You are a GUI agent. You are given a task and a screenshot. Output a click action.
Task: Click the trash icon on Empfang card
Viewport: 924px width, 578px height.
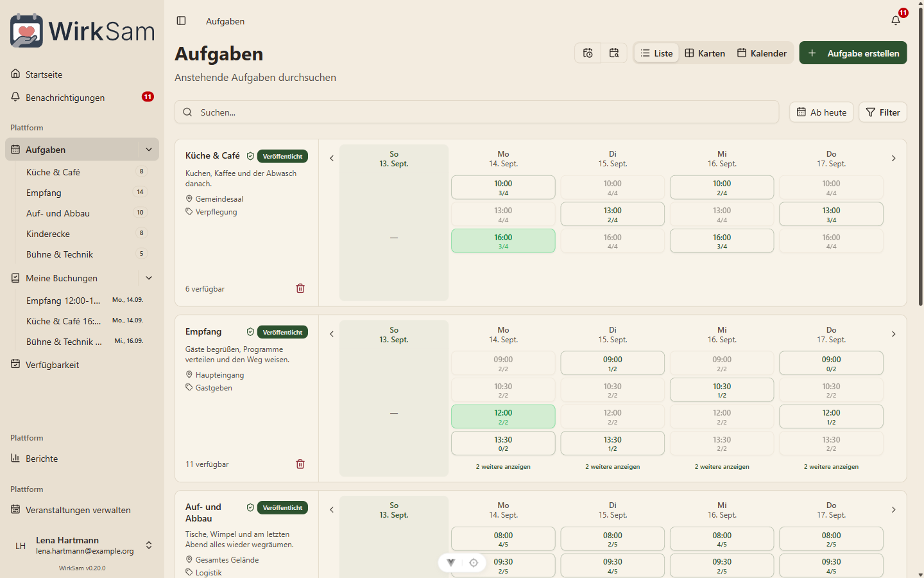pyautogui.click(x=300, y=464)
